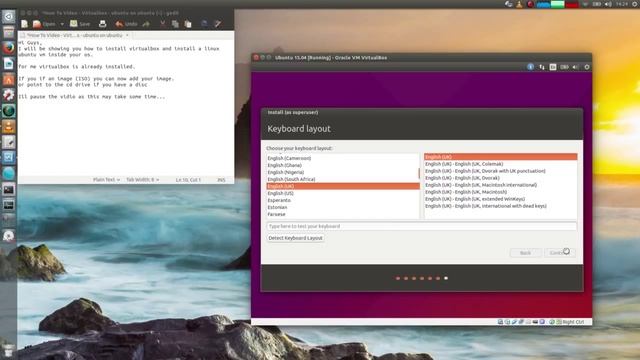Image resolution: width=640 pixels, height=360 pixels.
Task: Click the clock in the top panel
Action: pos(622,4)
